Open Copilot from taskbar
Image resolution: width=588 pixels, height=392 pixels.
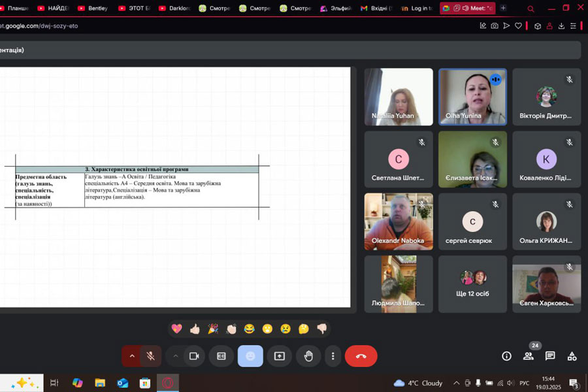pyautogui.click(x=77, y=383)
